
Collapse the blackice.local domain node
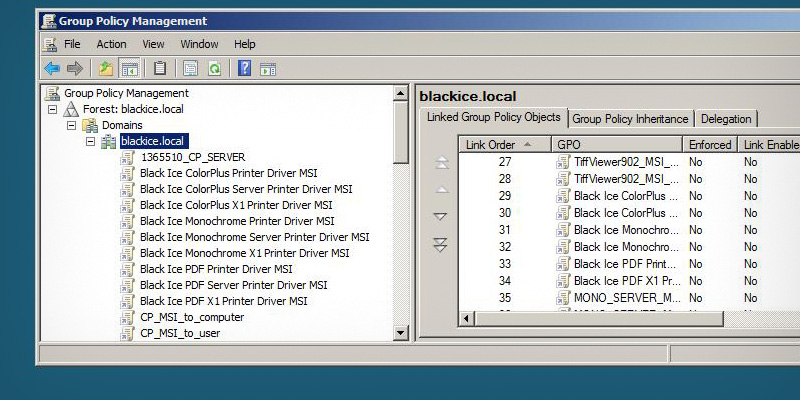pyautogui.click(x=90, y=141)
